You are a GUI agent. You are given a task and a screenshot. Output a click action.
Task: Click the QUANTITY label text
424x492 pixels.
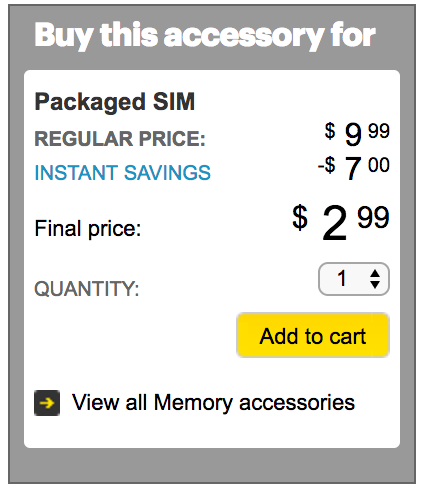click(x=87, y=288)
